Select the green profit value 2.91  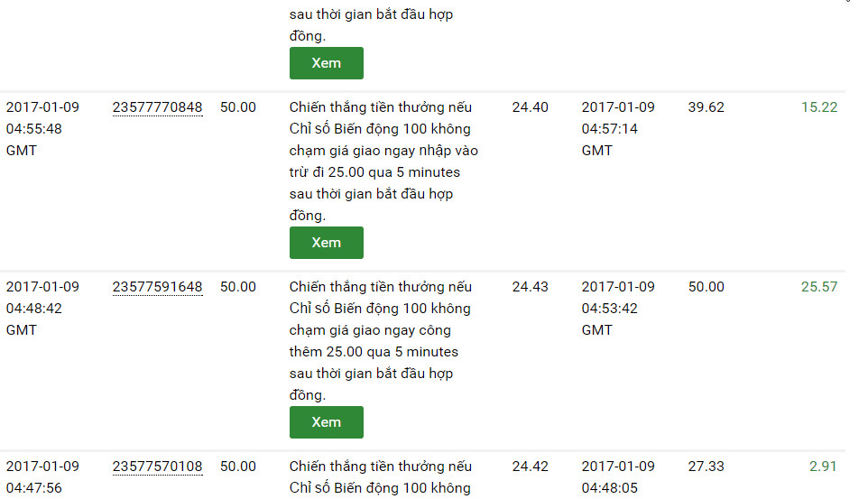(x=823, y=467)
